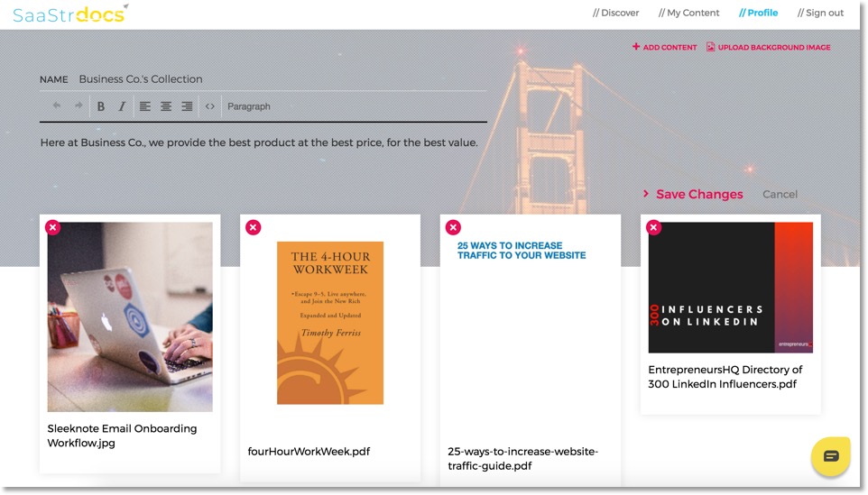Undo the last edit

click(57, 105)
